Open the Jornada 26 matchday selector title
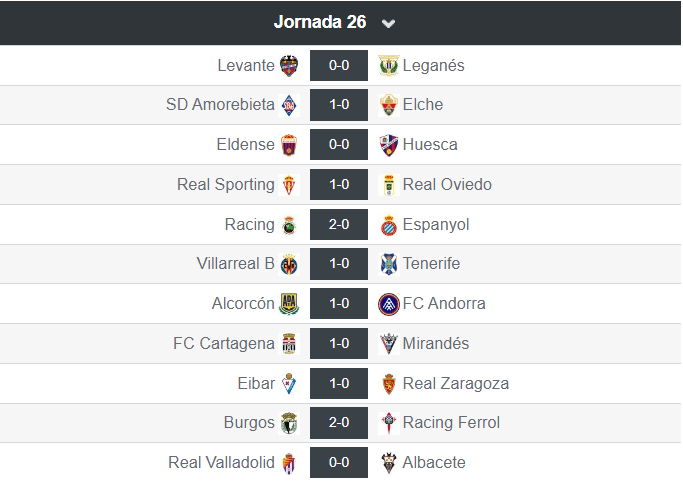 click(x=320, y=22)
